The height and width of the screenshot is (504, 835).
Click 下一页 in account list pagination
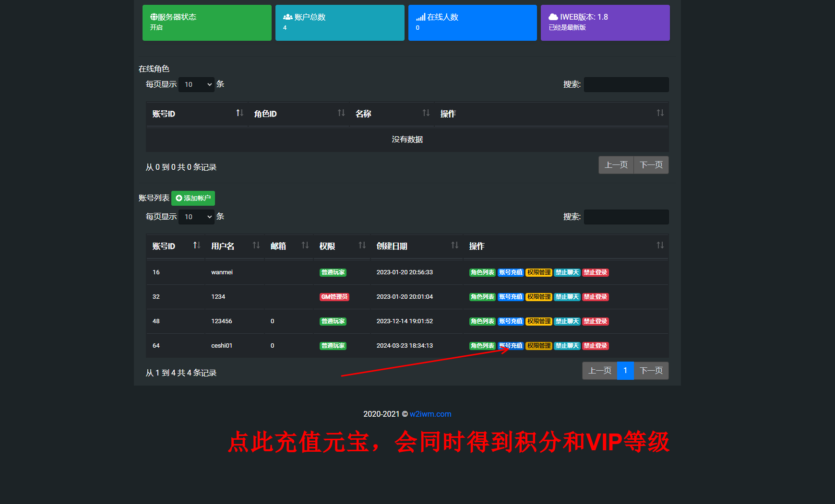point(651,371)
